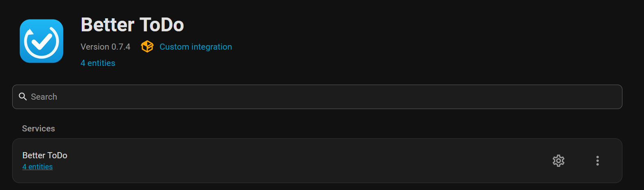The image size is (644, 190).
Task: Click the Version 0.7.4 label
Action: (105, 47)
